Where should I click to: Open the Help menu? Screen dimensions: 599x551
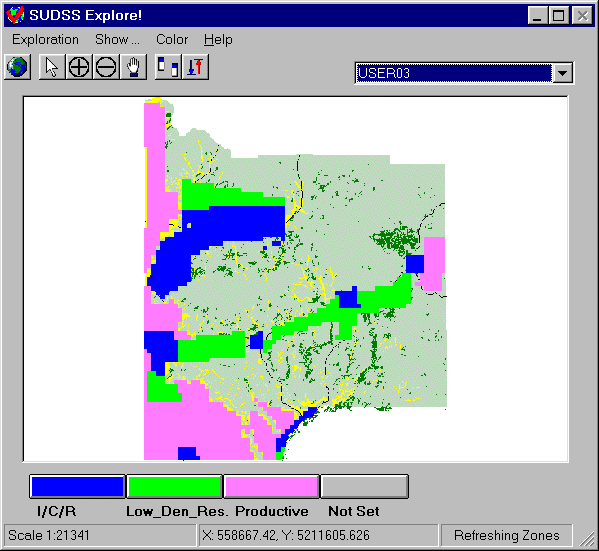(218, 40)
